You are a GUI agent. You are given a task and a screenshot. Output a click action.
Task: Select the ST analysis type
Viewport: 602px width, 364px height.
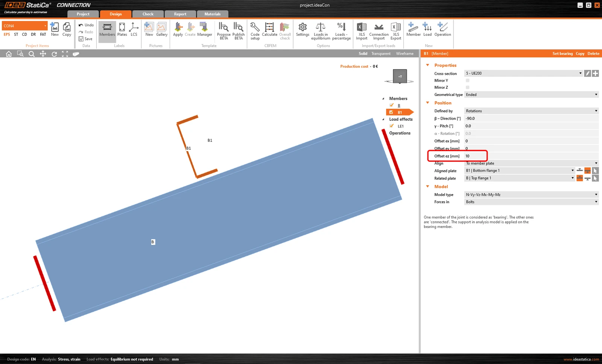tap(16, 34)
